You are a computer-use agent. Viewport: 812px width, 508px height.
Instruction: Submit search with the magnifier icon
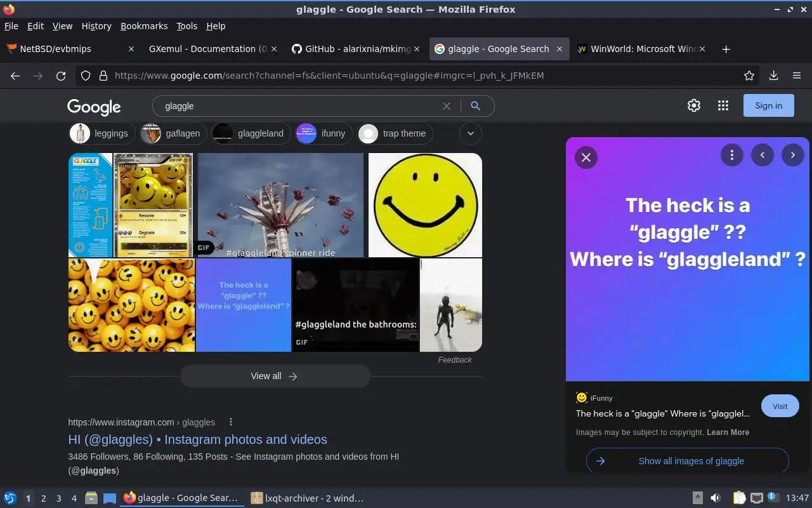pos(475,106)
